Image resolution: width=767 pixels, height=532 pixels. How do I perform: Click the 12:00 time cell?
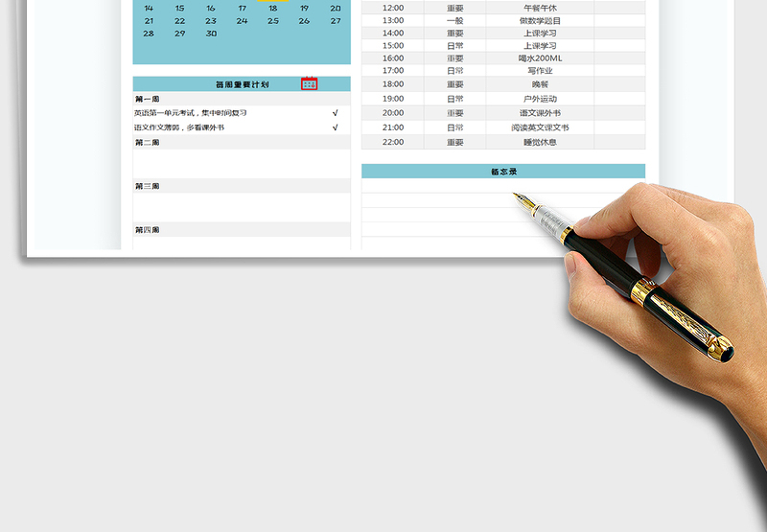pos(393,8)
